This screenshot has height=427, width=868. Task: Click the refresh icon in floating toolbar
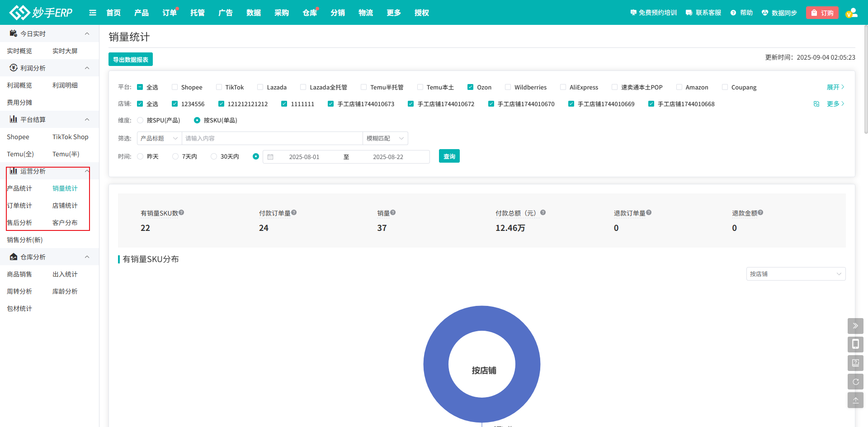pos(855,382)
